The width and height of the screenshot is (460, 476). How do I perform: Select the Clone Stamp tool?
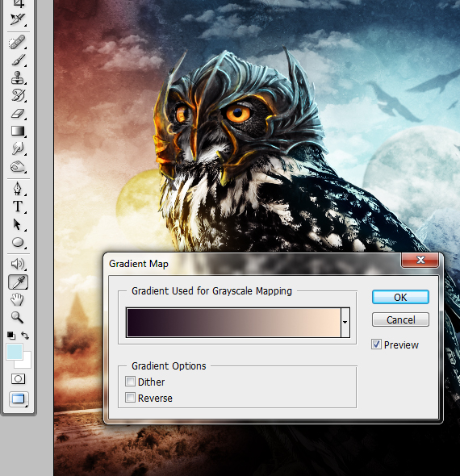coord(18,77)
